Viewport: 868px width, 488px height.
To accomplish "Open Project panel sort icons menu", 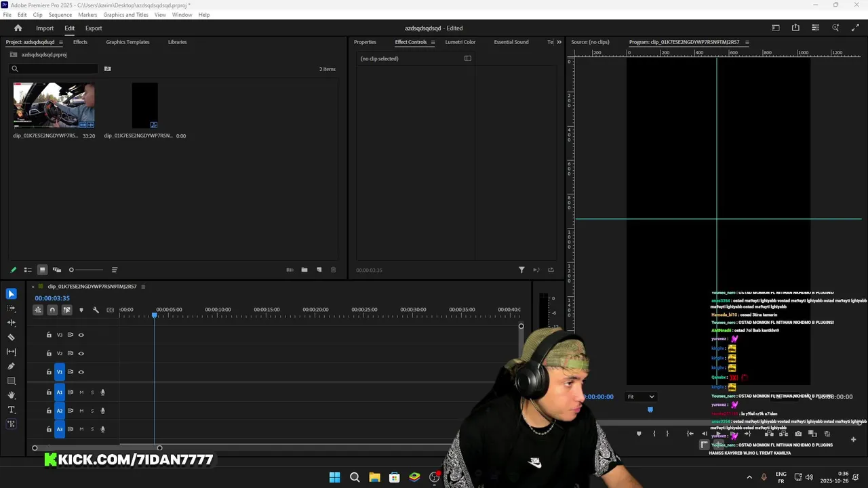I will [114, 270].
